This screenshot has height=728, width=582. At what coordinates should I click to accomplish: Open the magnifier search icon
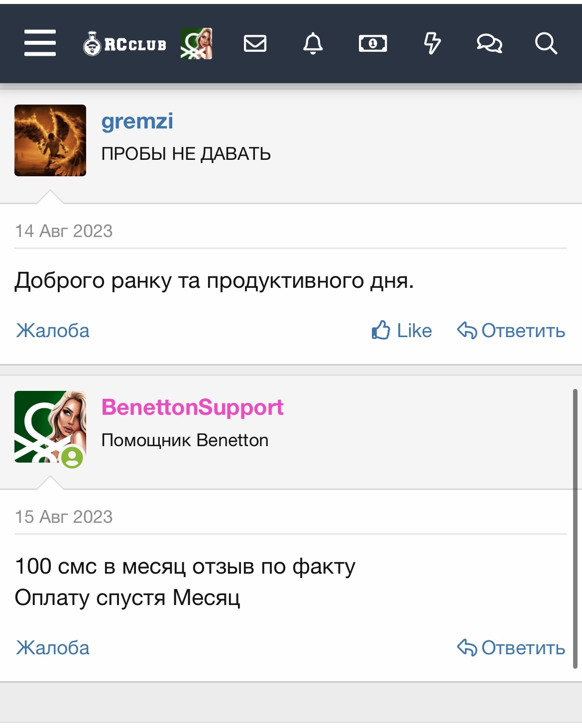[x=546, y=43]
